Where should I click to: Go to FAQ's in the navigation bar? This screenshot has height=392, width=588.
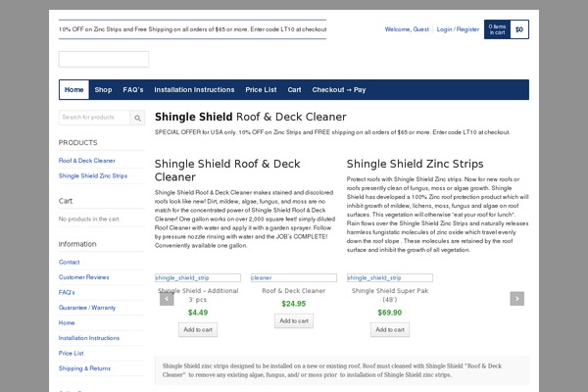click(133, 89)
